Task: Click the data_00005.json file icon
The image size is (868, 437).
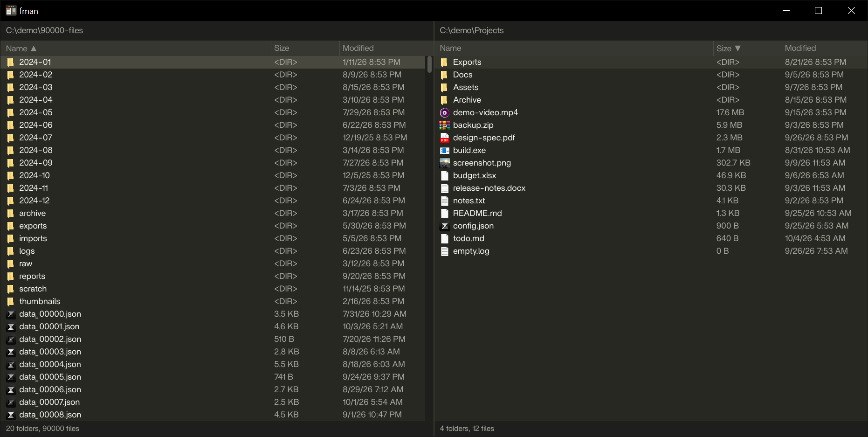Action: pos(11,377)
